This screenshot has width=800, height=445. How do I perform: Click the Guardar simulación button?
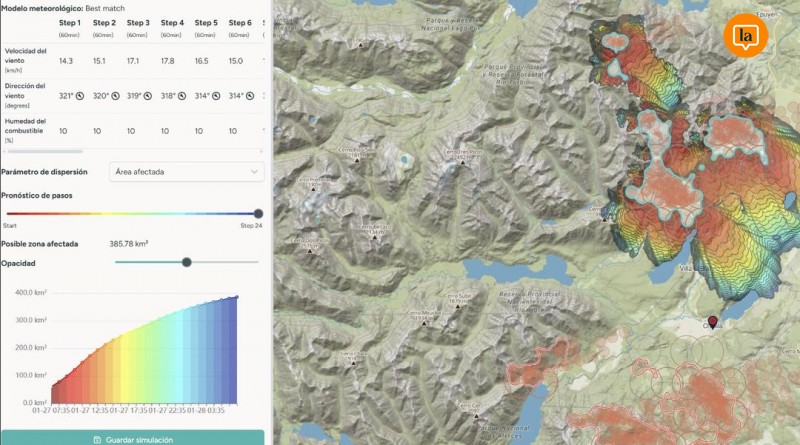pos(132,438)
